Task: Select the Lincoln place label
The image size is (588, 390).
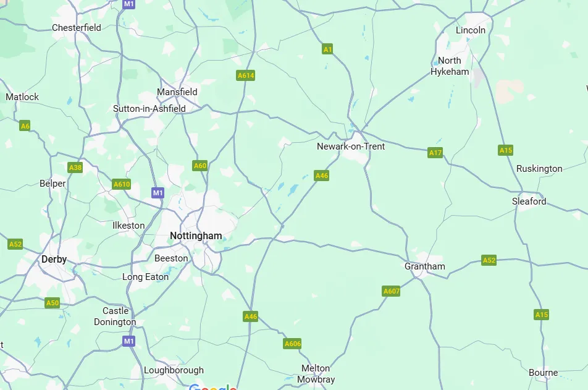Action: click(471, 30)
